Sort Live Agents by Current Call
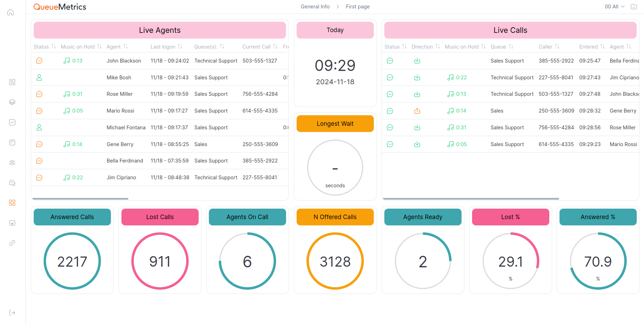644x325 pixels. (x=275, y=46)
